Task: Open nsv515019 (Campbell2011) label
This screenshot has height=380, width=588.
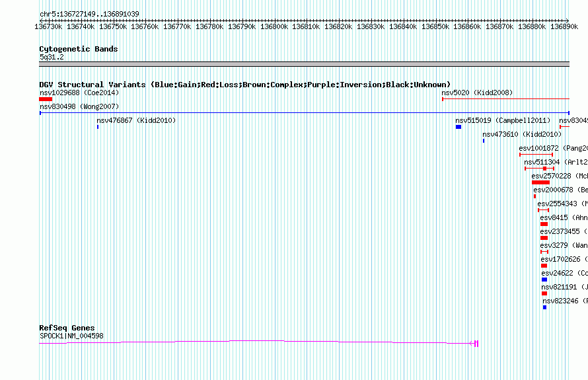Action: [503, 120]
